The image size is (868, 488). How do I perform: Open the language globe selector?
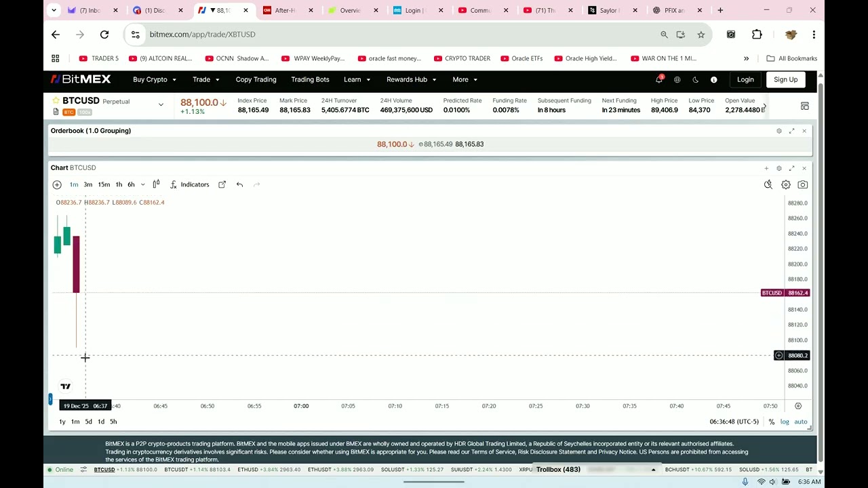[677, 79]
